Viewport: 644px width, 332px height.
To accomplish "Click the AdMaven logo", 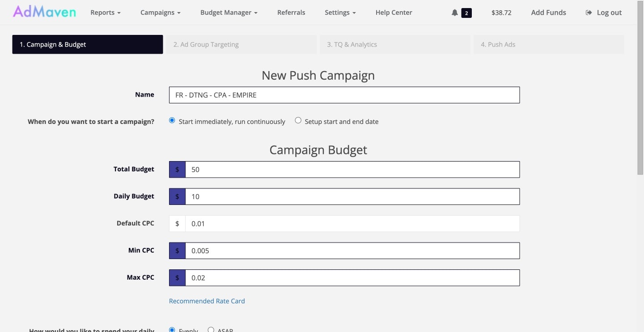I will point(44,11).
